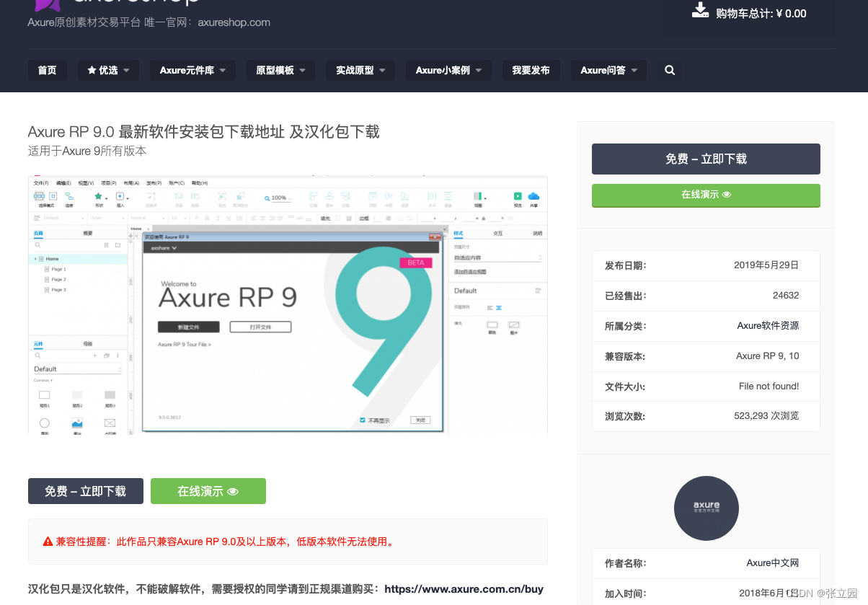The image size is (868, 605).
Task: Click the publish date 2019年5月29日
Action: (766, 265)
